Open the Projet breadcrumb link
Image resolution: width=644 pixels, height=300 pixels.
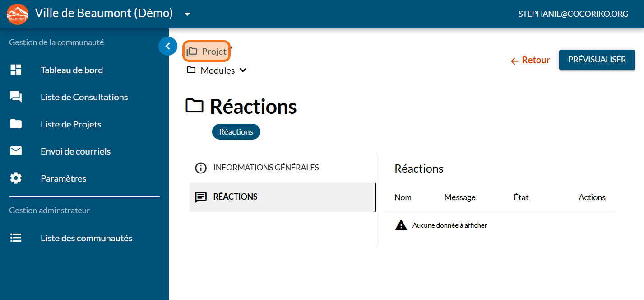coord(207,52)
